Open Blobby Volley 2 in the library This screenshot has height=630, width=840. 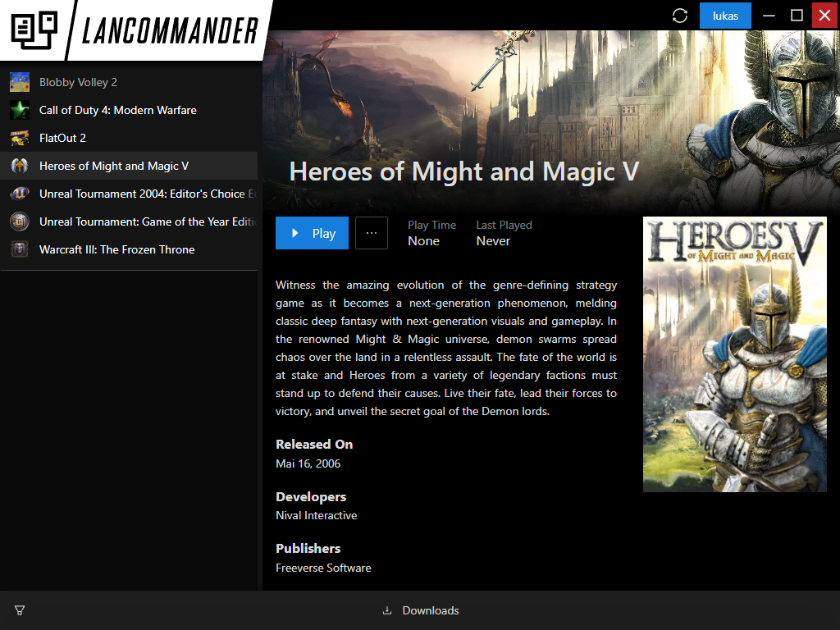(x=129, y=82)
